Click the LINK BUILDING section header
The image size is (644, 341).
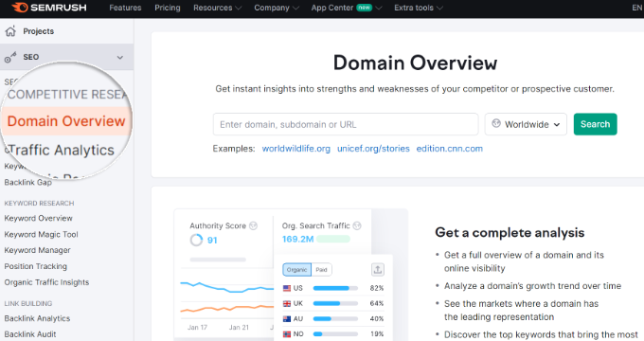point(27,304)
